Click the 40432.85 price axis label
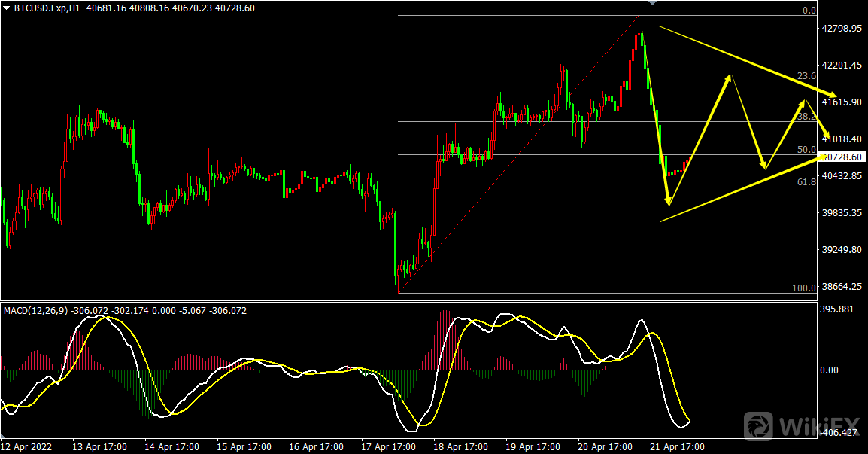The width and height of the screenshot is (868, 454). click(842, 175)
